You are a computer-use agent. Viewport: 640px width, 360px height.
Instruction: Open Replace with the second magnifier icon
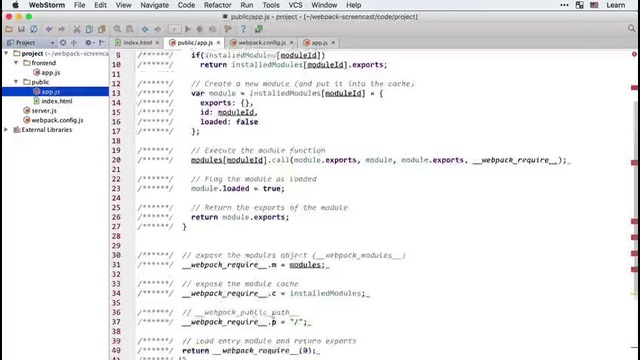[129, 29]
